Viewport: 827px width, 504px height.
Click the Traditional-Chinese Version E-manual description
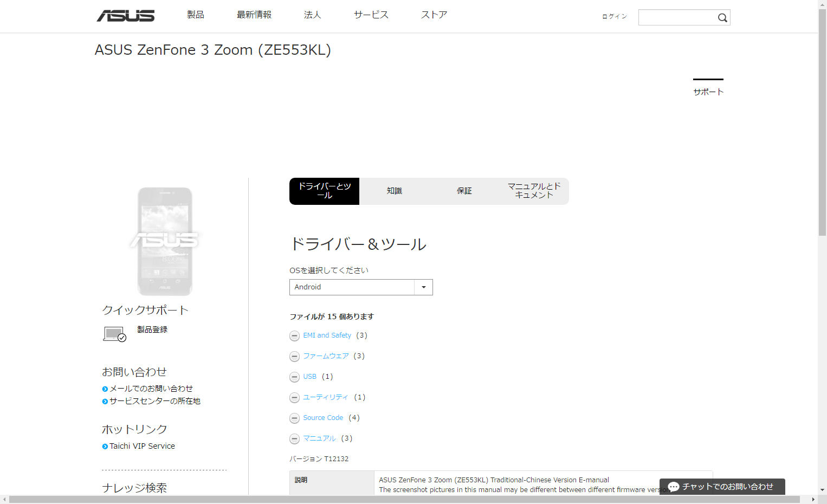click(x=494, y=480)
